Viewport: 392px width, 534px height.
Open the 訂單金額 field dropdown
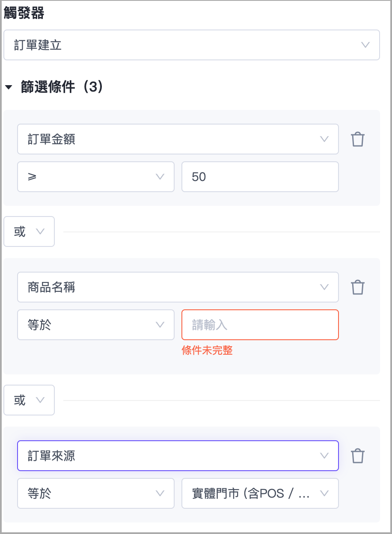coord(178,139)
